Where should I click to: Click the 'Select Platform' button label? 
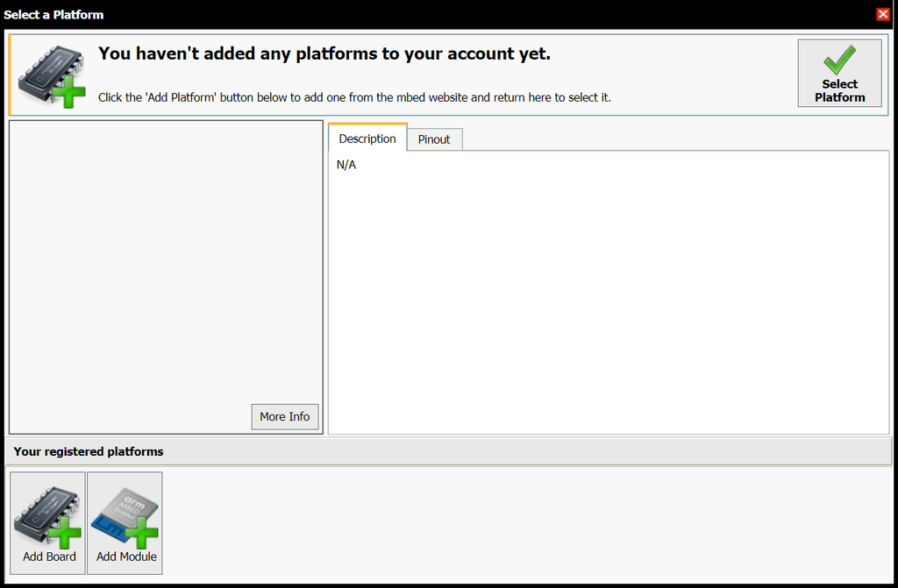tap(839, 91)
